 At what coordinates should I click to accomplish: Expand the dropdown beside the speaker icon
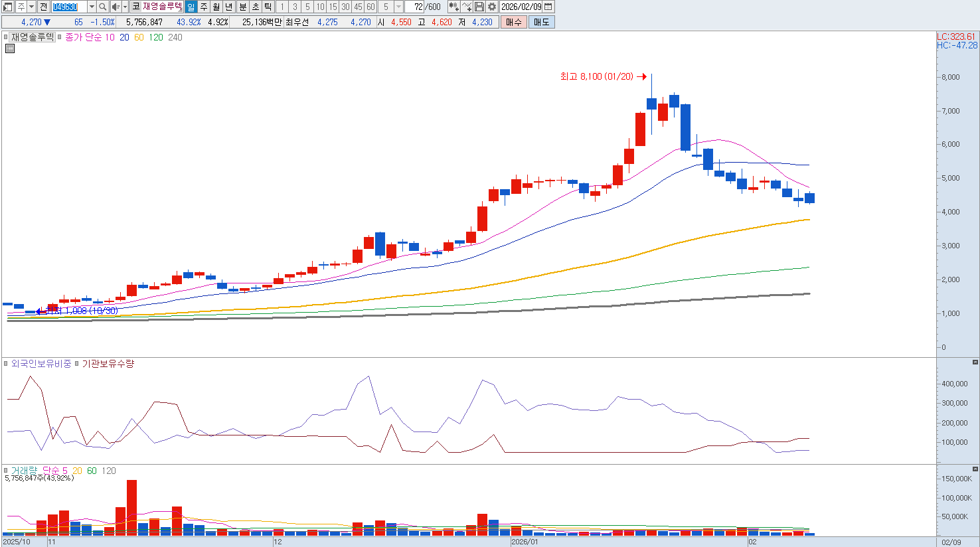[125, 7]
